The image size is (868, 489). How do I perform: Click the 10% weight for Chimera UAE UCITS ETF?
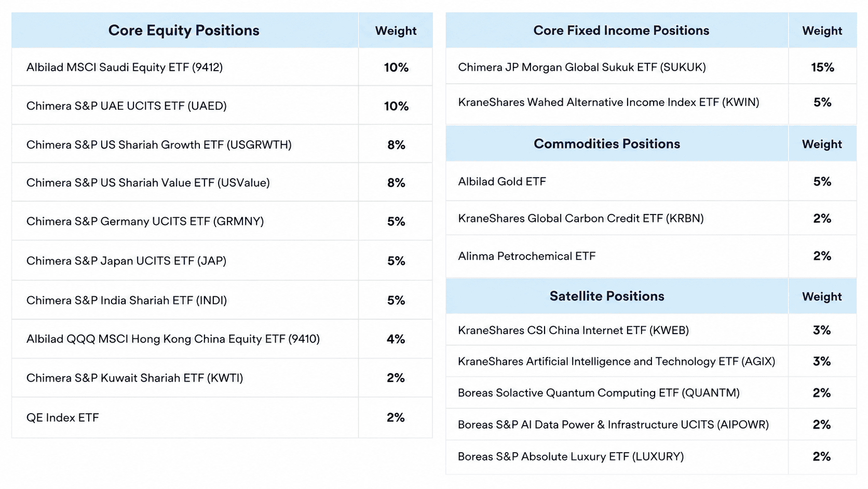(396, 106)
